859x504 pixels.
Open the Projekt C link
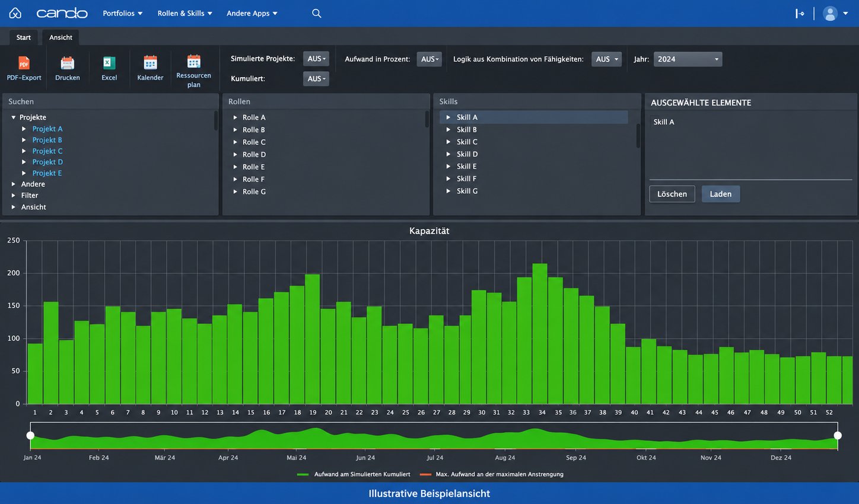[47, 151]
